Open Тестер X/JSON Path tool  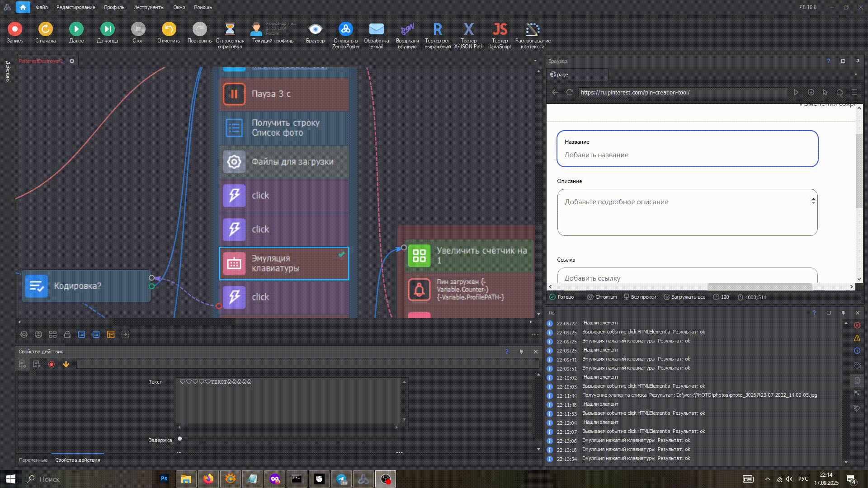468,30
